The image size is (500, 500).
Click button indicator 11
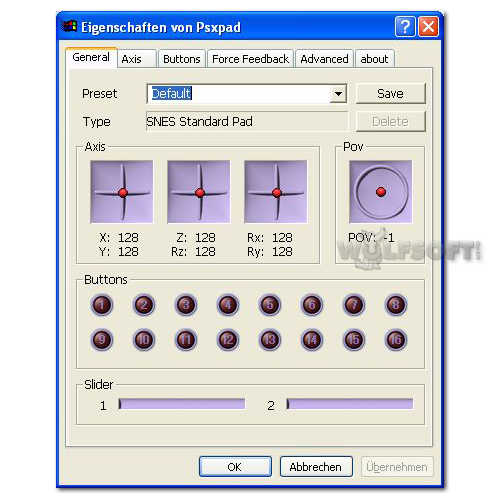[x=186, y=340]
